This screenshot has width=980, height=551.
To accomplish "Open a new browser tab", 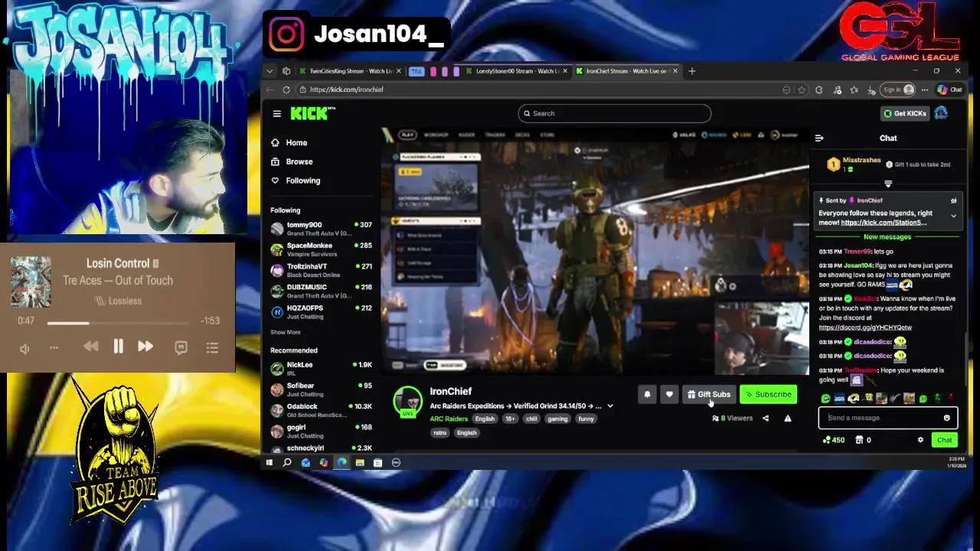I will point(691,71).
